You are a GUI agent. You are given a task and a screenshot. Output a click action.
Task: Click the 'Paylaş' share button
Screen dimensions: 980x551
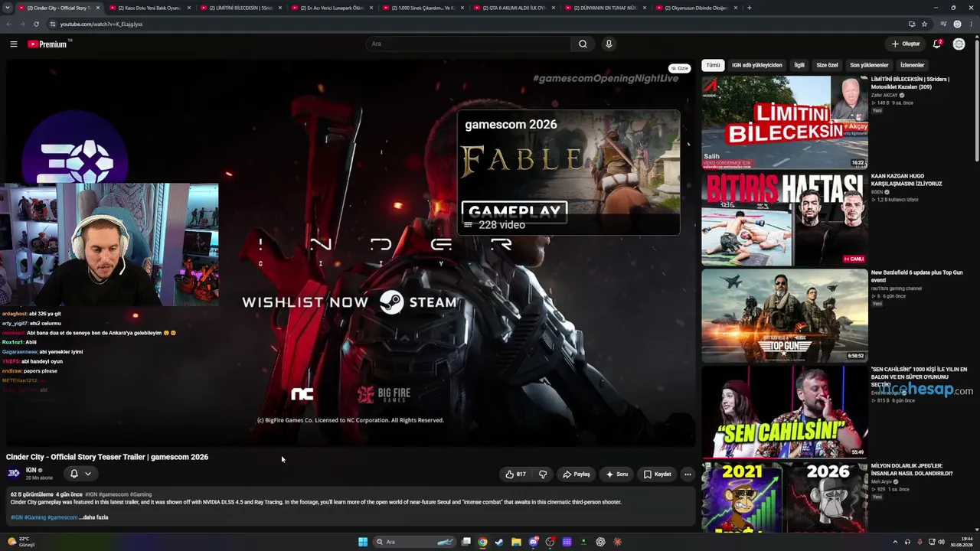pos(576,474)
